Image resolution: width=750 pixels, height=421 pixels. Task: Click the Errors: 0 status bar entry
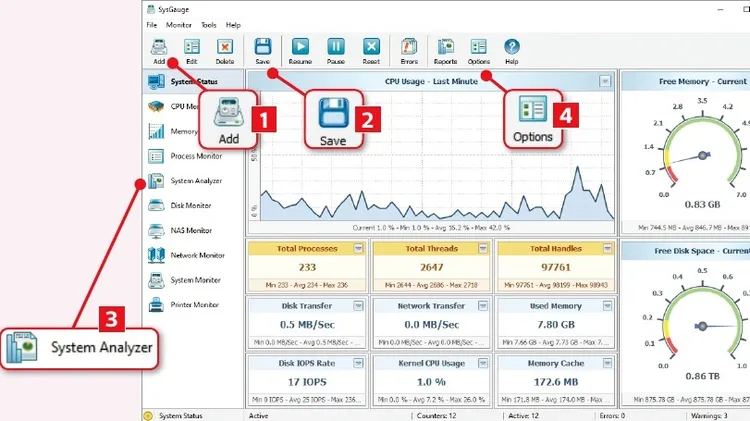[x=612, y=416]
